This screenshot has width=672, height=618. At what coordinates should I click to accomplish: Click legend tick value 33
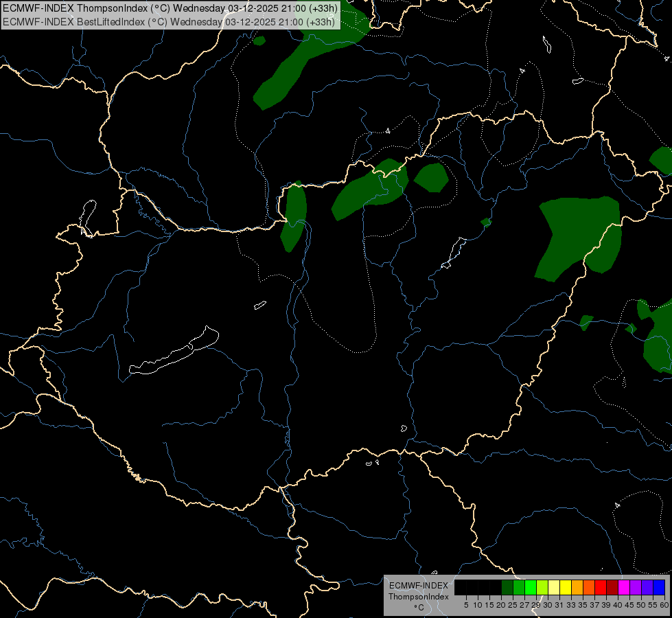click(571, 605)
